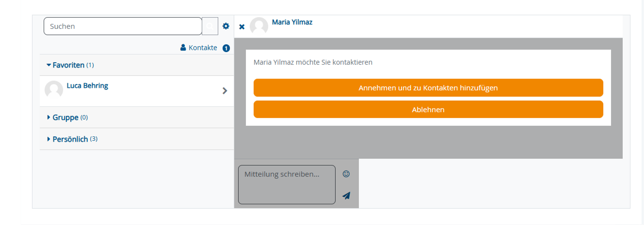644x225 pixels.
Task: Open conversation options via Luca Behring's chevron
Action: 225,91
